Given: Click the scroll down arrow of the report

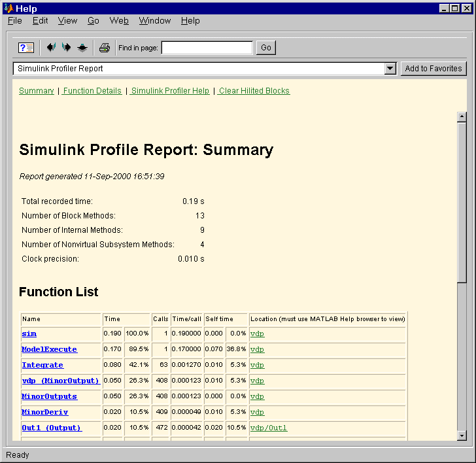Looking at the screenshot, I should coord(462,436).
